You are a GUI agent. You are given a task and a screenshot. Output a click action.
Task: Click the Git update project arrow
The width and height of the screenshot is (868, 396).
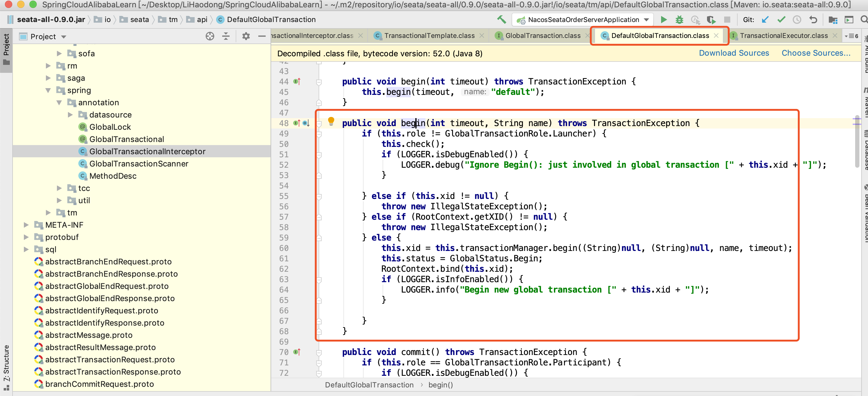[765, 20]
